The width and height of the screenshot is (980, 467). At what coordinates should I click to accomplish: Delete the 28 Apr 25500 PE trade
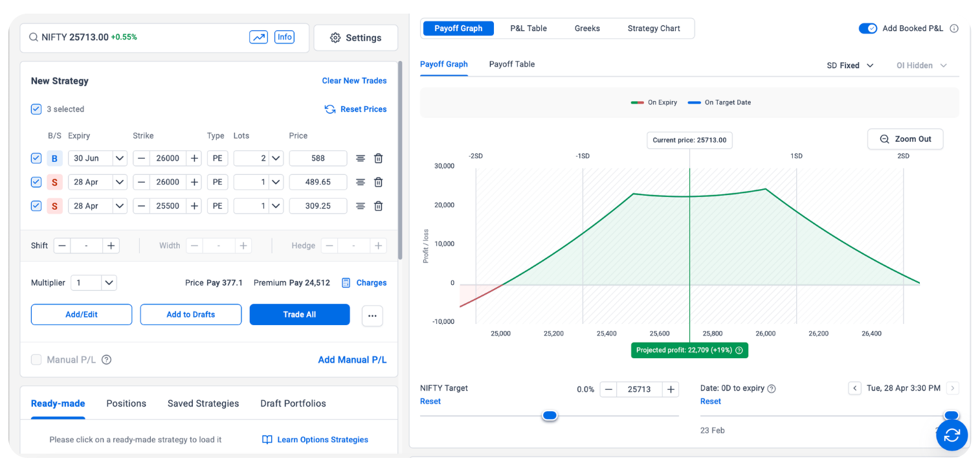click(x=379, y=206)
